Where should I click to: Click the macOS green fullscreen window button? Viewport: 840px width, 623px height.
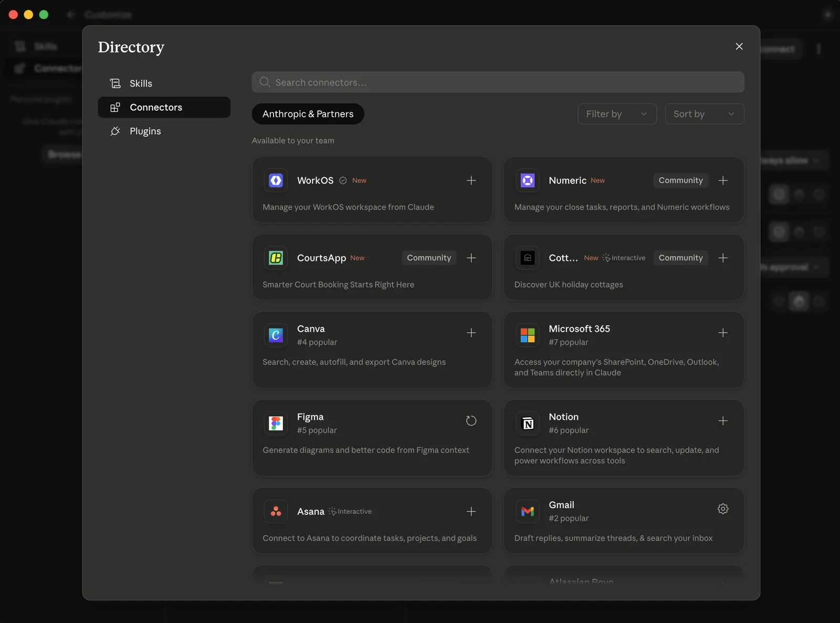pyautogui.click(x=44, y=15)
